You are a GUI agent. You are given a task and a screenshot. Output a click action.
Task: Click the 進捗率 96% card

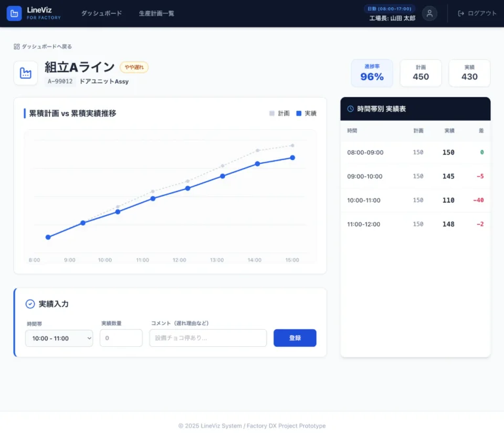(x=371, y=73)
